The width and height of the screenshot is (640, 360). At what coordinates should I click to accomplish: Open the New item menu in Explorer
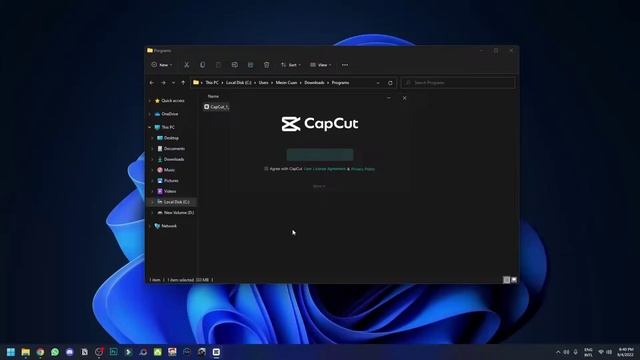click(162, 65)
